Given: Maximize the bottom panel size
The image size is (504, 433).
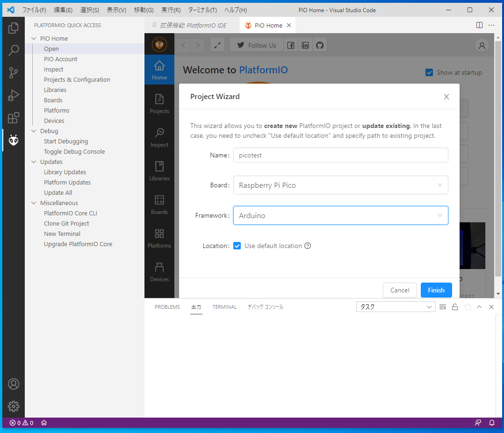Looking at the screenshot, I should pyautogui.click(x=479, y=307).
